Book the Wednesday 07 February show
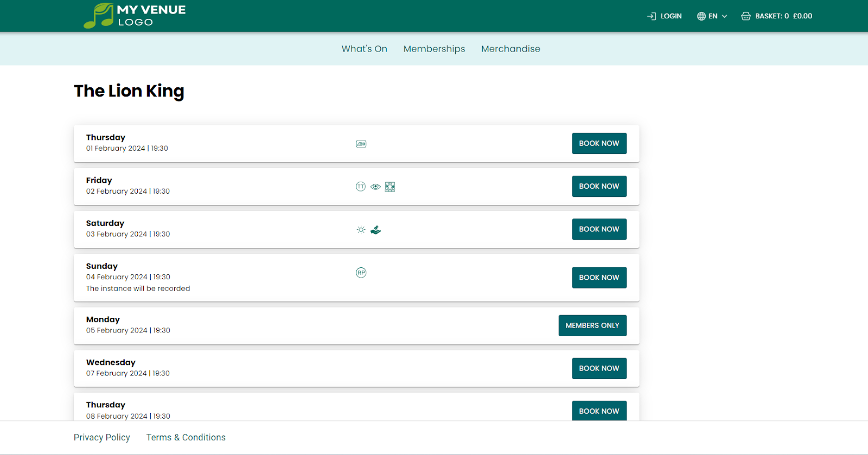This screenshot has height=455, width=868. (599, 368)
